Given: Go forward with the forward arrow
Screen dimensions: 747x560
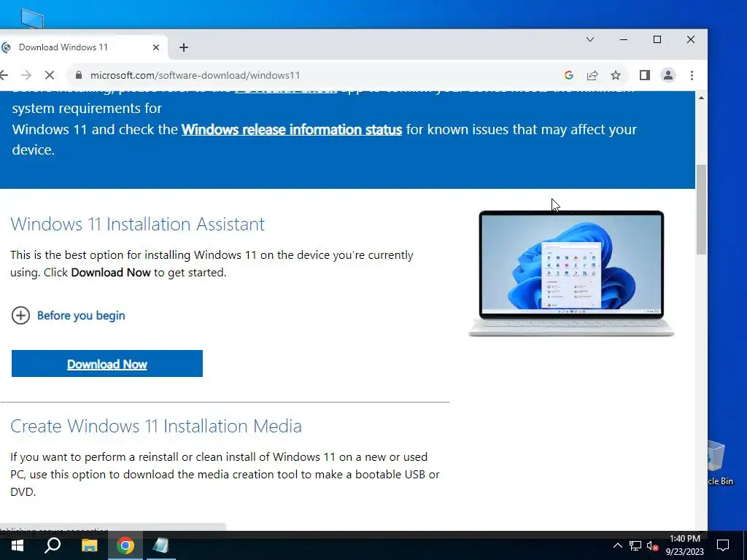Looking at the screenshot, I should point(26,75).
